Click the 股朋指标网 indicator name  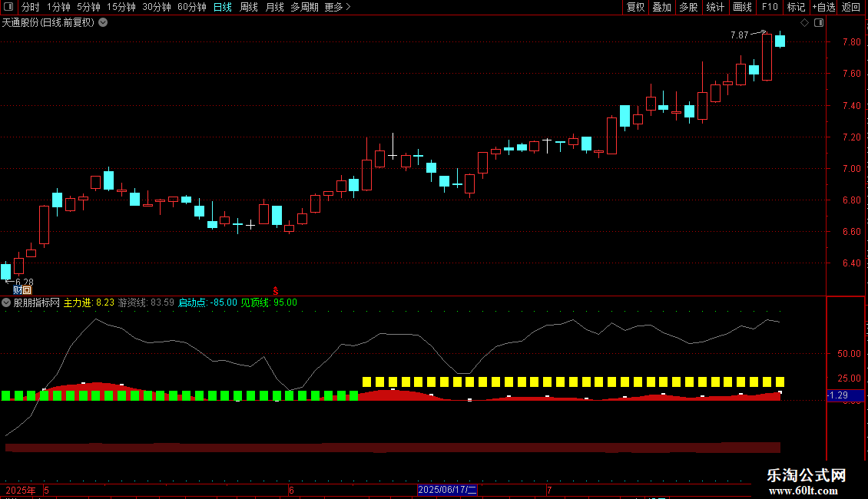tap(37, 302)
